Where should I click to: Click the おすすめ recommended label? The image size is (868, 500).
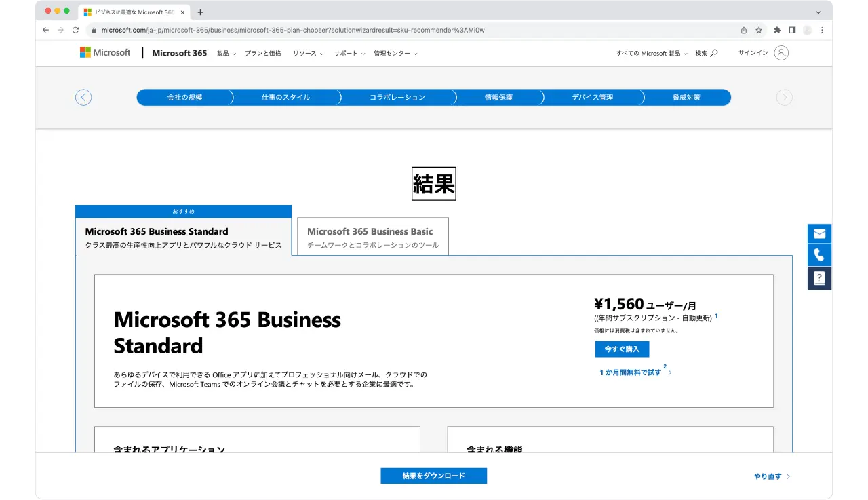coord(184,212)
